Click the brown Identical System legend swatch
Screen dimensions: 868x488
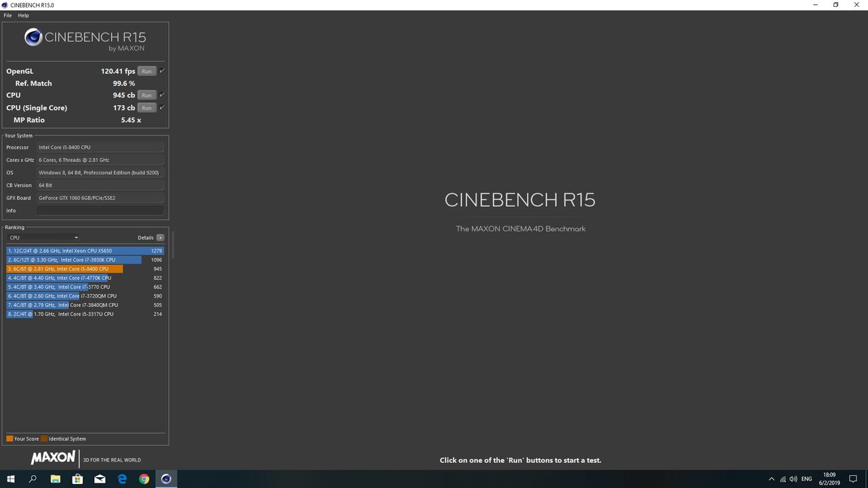44,439
